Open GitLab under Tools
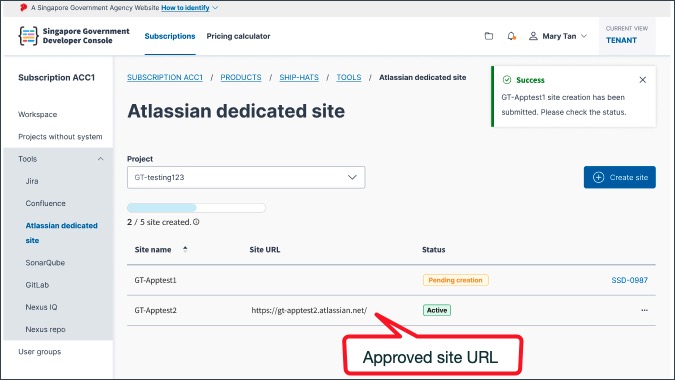 pos(37,285)
